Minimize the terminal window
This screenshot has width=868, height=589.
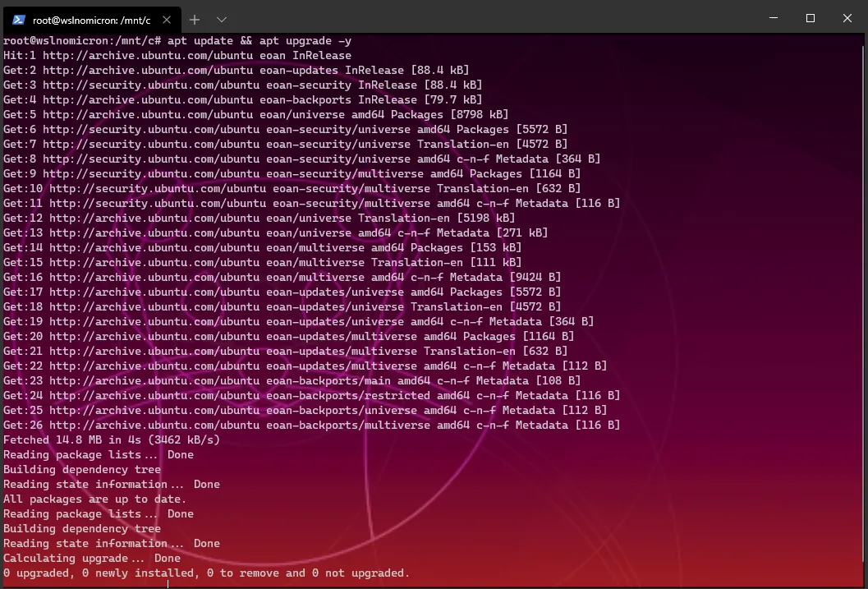pyautogui.click(x=772, y=18)
